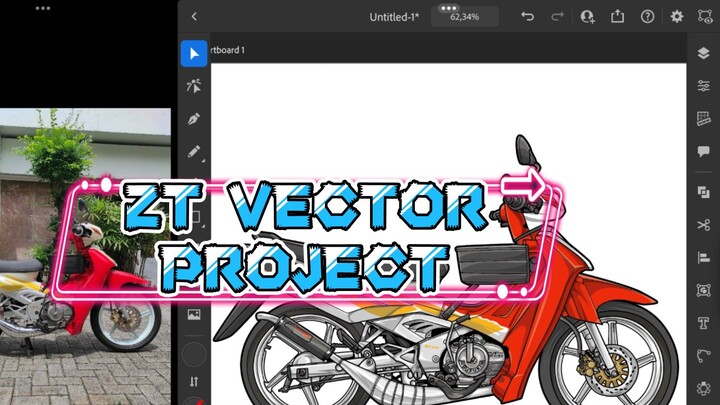Screen dimensions: 720x405
Task: Open the Combine Shapes panel
Action: (703, 192)
